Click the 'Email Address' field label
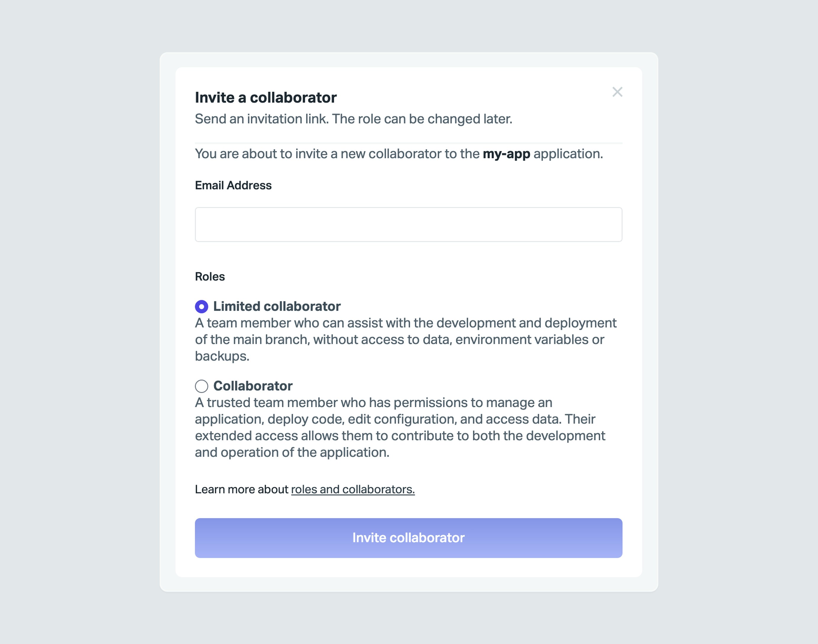818x644 pixels. 233,185
